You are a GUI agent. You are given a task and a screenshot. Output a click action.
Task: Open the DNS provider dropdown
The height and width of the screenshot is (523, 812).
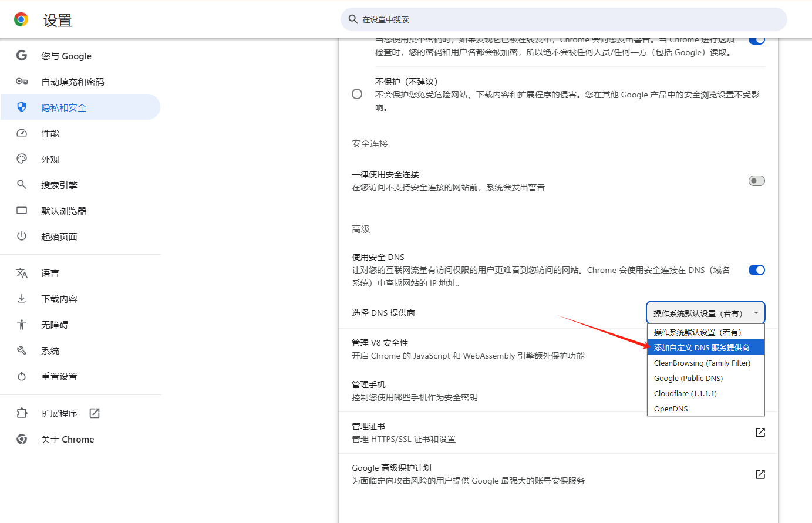(x=706, y=313)
